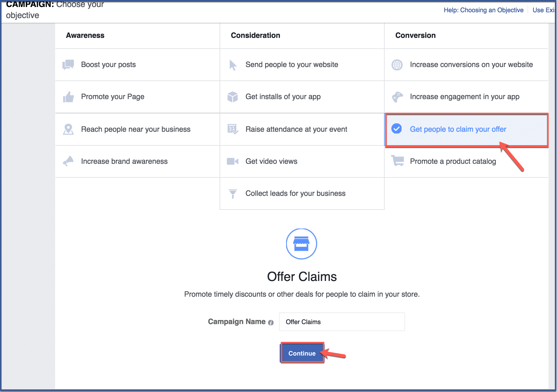Click the Awareness column header
This screenshot has width=557, height=392.
click(x=85, y=35)
